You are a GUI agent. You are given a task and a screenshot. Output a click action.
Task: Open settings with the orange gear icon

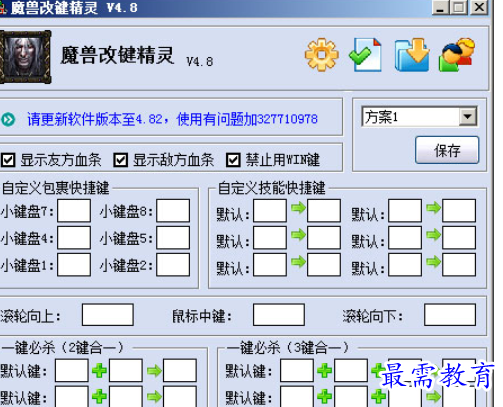tap(322, 54)
